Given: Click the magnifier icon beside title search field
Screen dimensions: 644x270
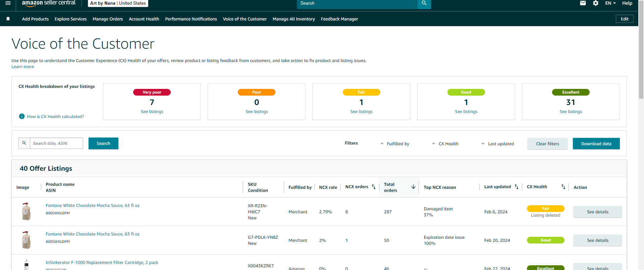Looking at the screenshot, I should (x=24, y=143).
